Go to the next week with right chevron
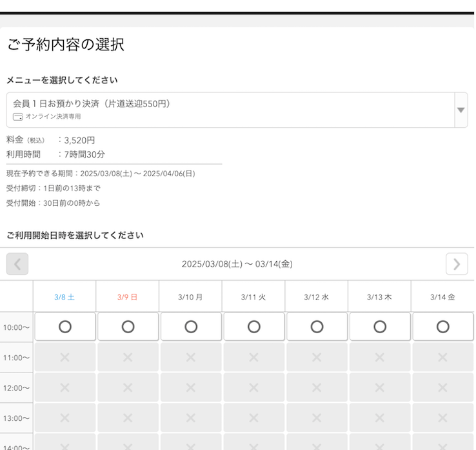 click(x=457, y=264)
